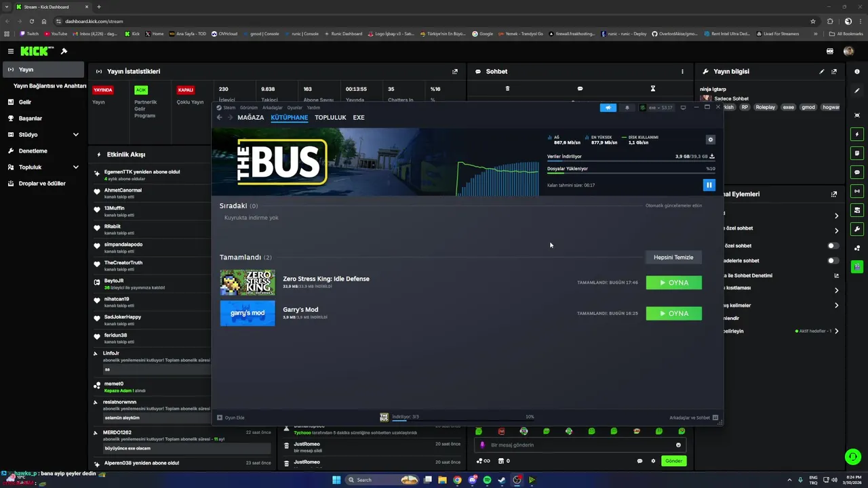Pop out Yayın bilgisi panel
The width and height of the screenshot is (868, 488).
(x=834, y=71)
